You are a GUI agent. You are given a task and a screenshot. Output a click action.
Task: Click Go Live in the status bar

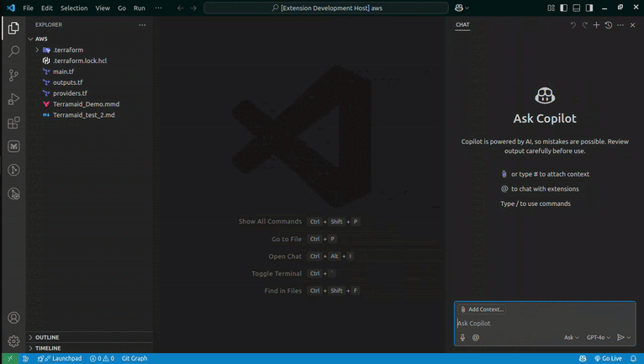pyautogui.click(x=608, y=358)
